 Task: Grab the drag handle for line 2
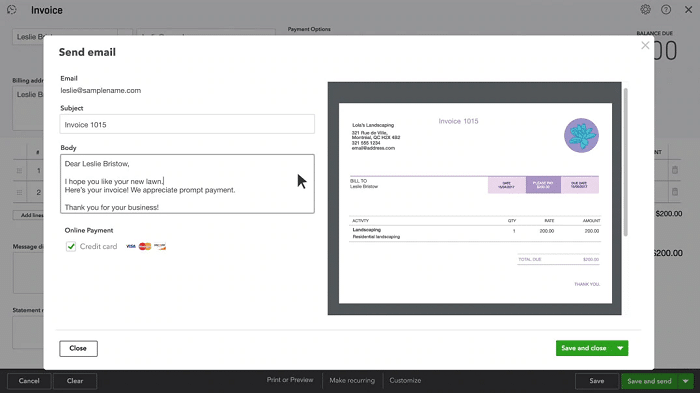[x=19, y=192]
